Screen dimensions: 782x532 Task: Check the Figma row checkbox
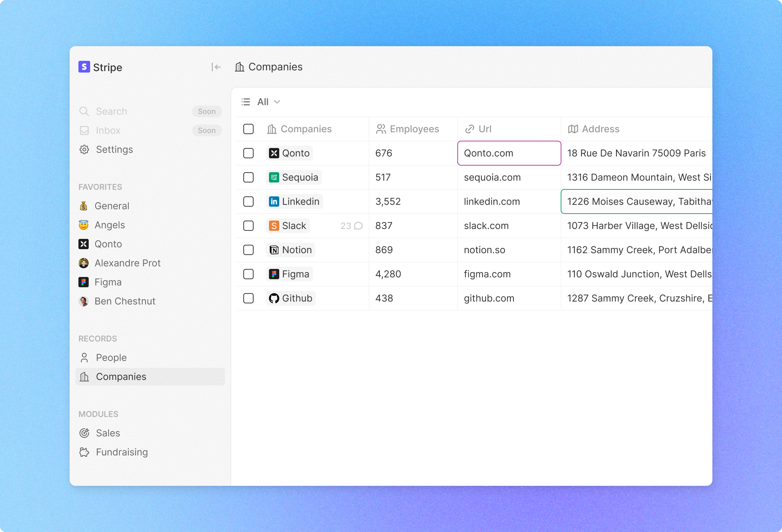(248, 274)
